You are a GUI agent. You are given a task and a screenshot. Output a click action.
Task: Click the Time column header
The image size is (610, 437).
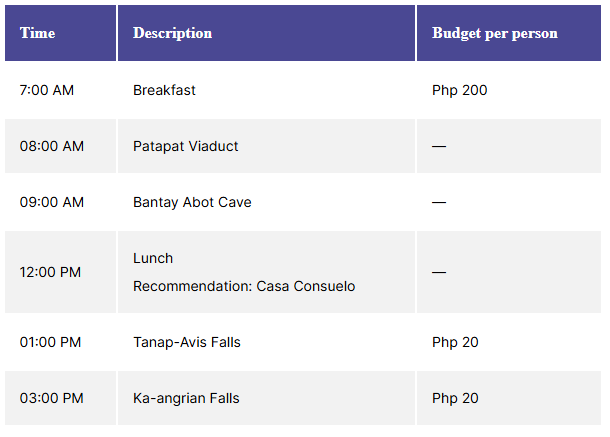pos(60,33)
